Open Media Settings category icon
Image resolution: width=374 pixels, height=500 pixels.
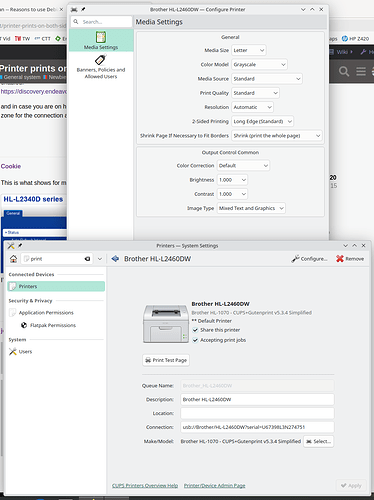tap(101, 37)
